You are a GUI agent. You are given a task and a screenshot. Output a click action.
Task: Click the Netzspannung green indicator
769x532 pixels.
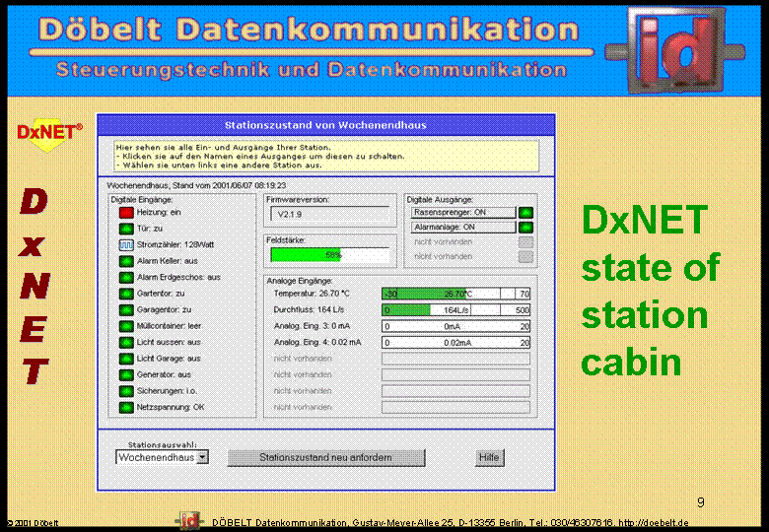point(126,408)
